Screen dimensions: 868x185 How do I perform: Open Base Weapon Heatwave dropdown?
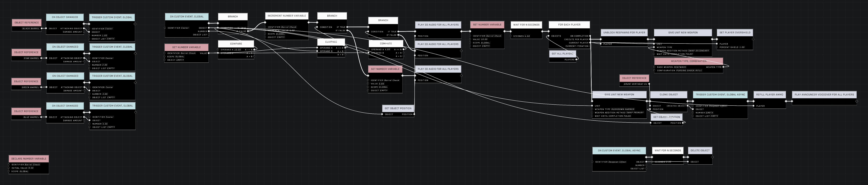point(680,67)
